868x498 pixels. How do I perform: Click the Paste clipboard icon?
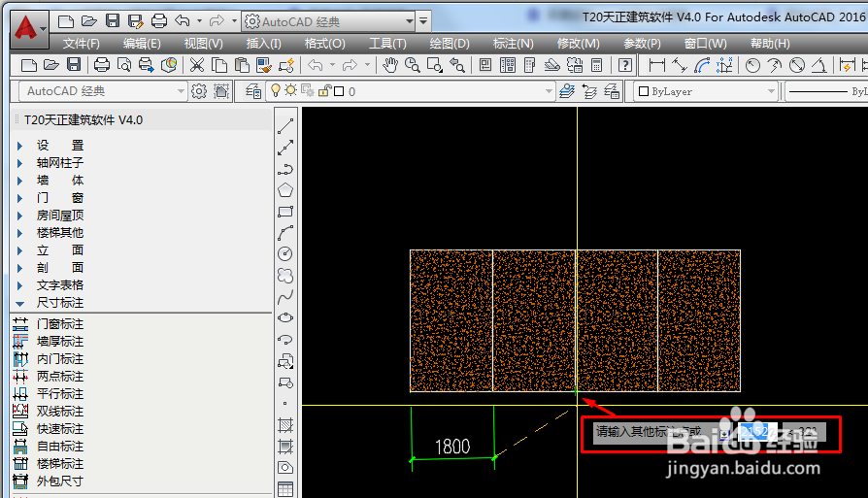pyautogui.click(x=242, y=65)
